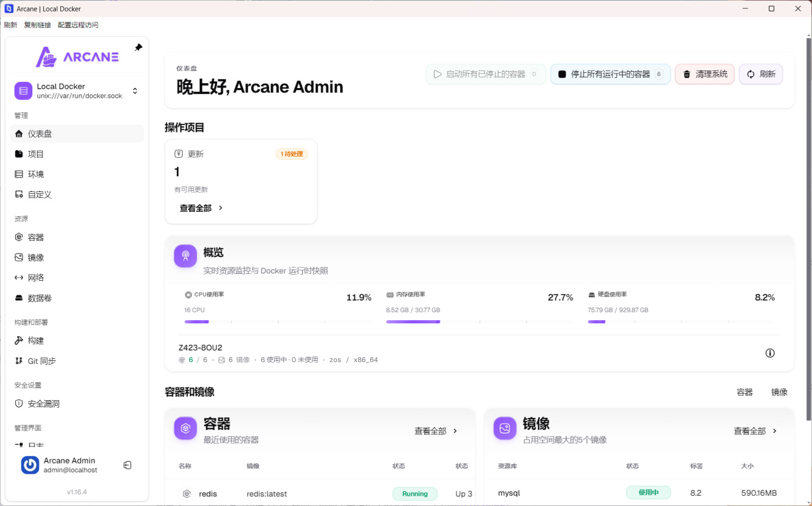Click the dashboard 刷新 button

[x=761, y=74]
